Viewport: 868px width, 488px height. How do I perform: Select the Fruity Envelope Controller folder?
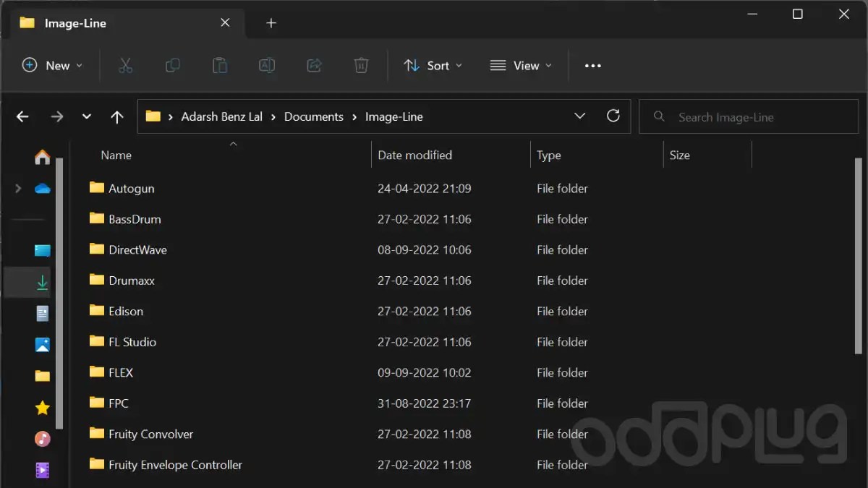tap(175, 465)
